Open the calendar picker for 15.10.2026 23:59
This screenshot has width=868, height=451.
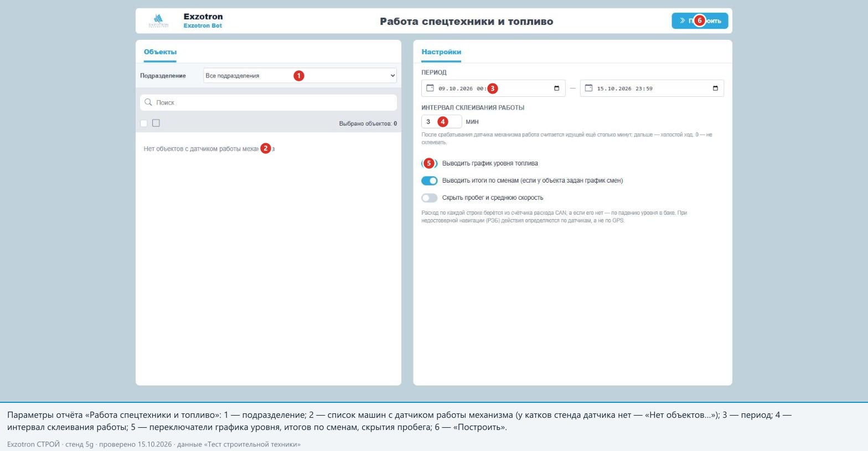tap(715, 89)
